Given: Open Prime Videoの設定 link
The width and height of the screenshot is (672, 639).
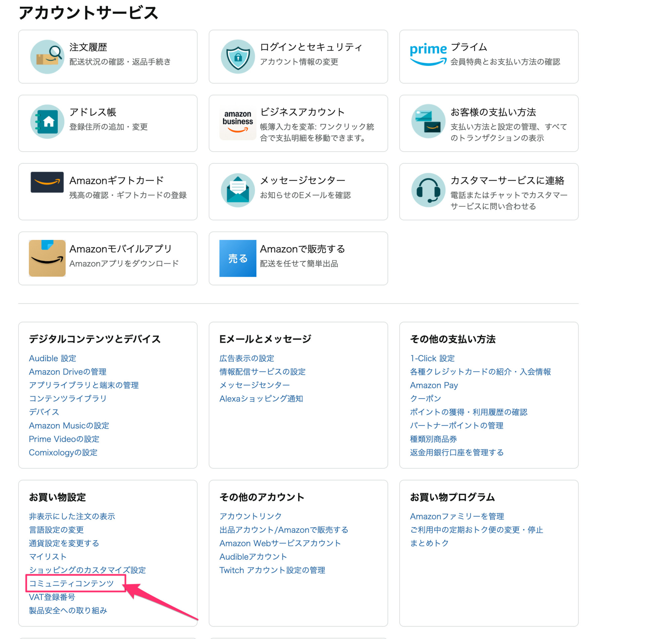Looking at the screenshot, I should point(64,439).
